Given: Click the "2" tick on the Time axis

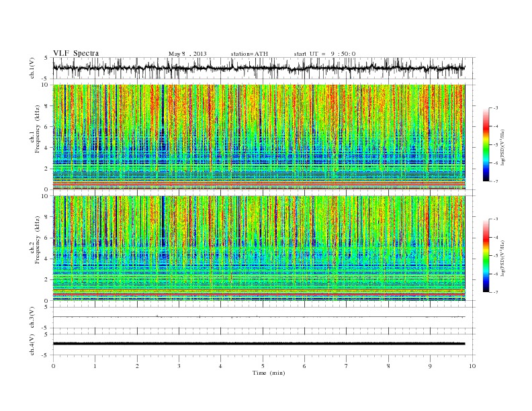Looking at the screenshot, I should (x=137, y=366).
